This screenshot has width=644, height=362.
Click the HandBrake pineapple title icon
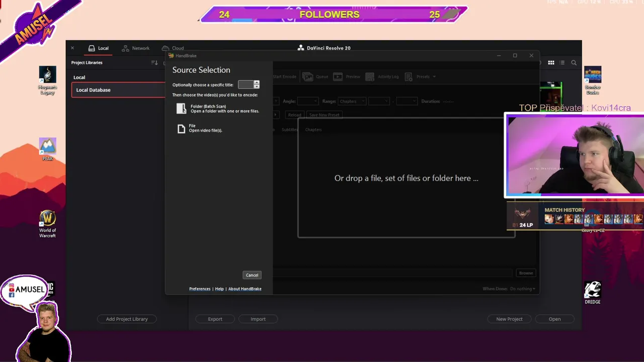point(171,56)
